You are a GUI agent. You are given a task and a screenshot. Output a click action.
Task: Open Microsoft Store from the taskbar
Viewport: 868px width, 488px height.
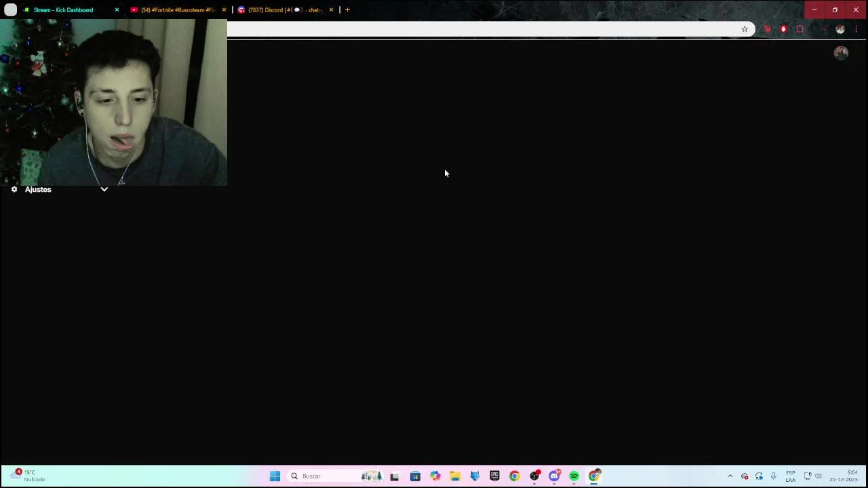click(415, 476)
